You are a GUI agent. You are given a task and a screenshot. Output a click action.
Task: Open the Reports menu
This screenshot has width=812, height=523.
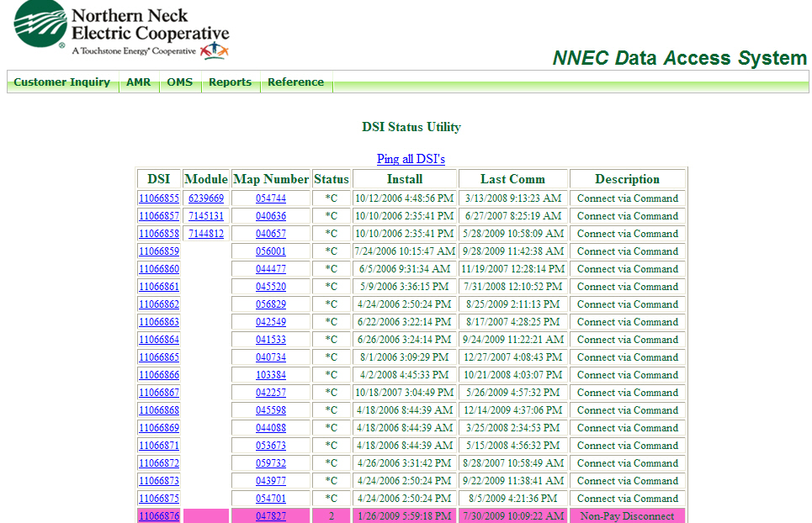230,82
